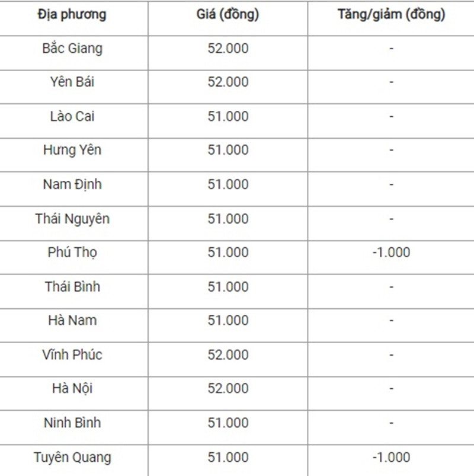Select the Yên Bái location cell
Image resolution: width=474 pixels, height=476 pixels.
coord(72,82)
